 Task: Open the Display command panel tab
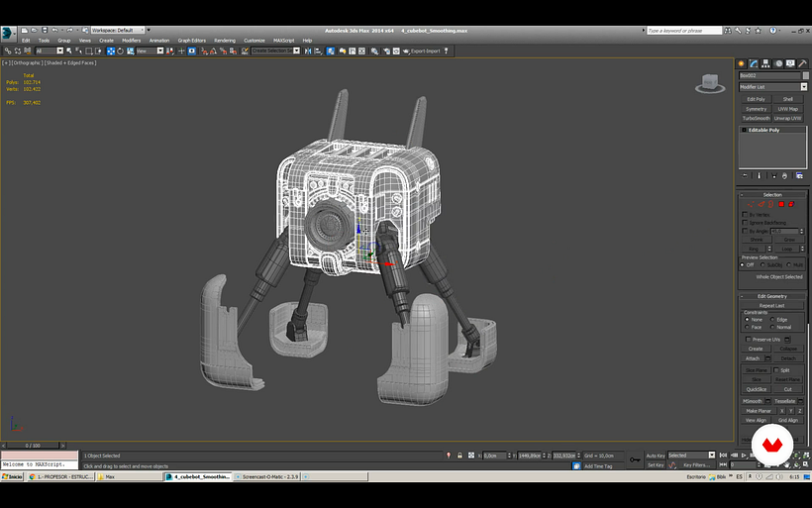[790, 63]
